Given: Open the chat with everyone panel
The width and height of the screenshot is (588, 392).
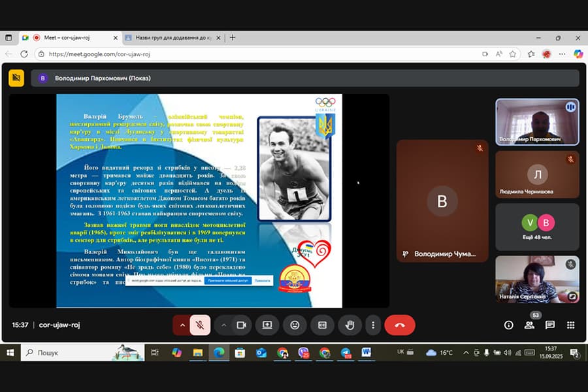Looking at the screenshot, I should click(x=550, y=325).
